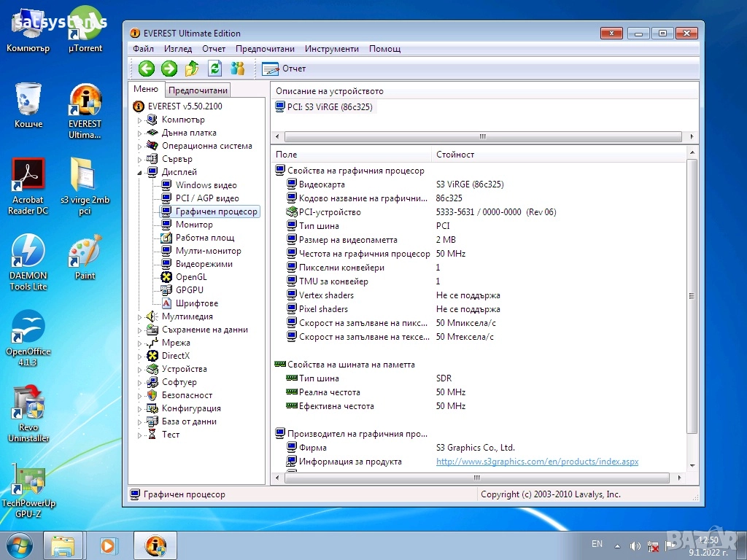The image size is (747, 560).
Task: Collapse the Дисплей tree node
Action: 139,173
